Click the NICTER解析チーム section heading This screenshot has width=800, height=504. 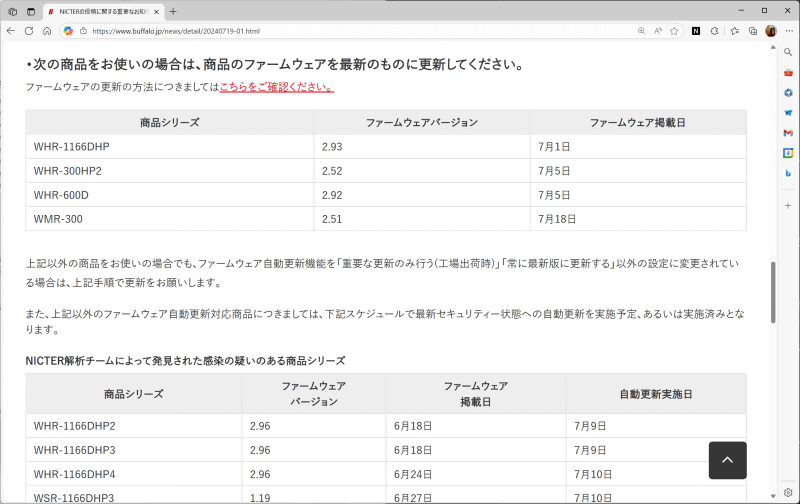coord(185,361)
